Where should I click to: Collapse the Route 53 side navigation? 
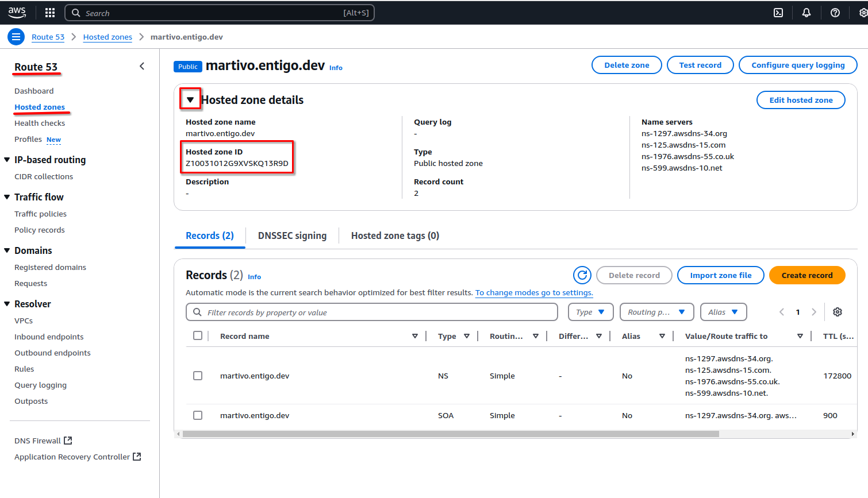[142, 66]
